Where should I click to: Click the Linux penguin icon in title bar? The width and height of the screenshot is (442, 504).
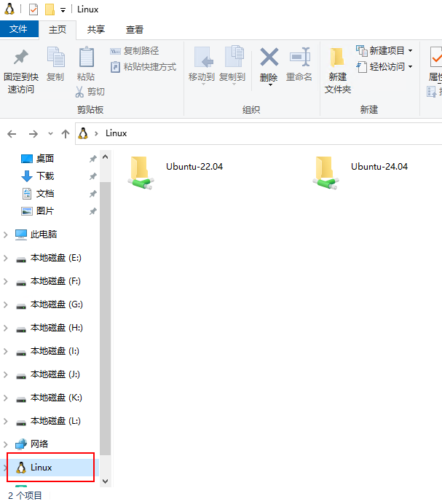(x=9, y=9)
